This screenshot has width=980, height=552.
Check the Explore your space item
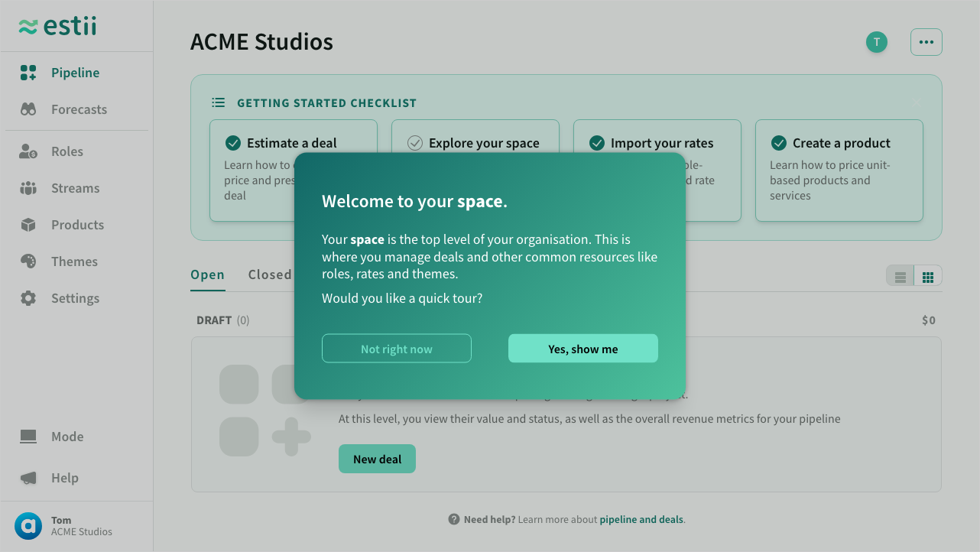(x=415, y=143)
